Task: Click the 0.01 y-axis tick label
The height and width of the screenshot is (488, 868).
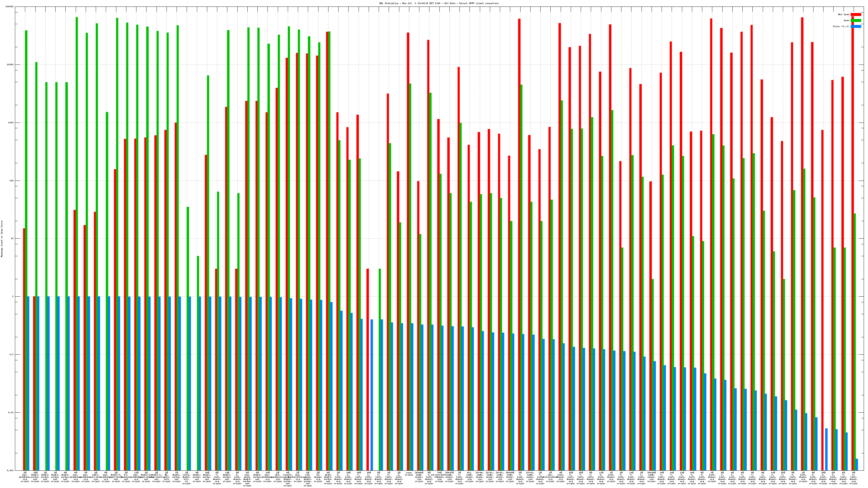Action: [11, 413]
